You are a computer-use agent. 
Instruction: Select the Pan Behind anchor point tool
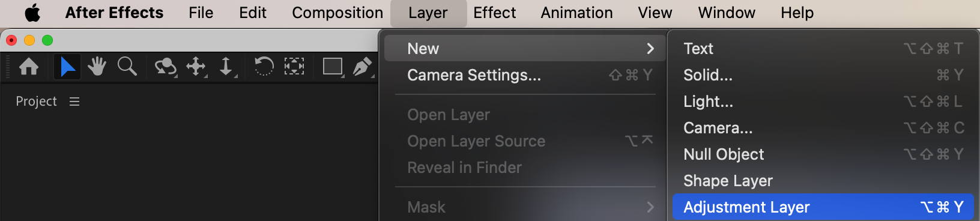pos(294,66)
